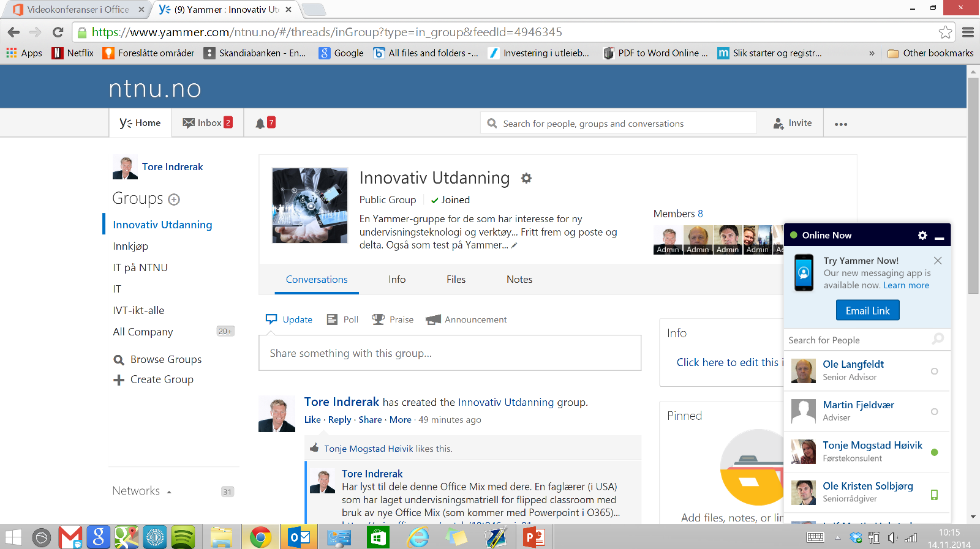The width and height of the screenshot is (980, 549).
Task: Click here to edit this info link
Action: point(729,362)
